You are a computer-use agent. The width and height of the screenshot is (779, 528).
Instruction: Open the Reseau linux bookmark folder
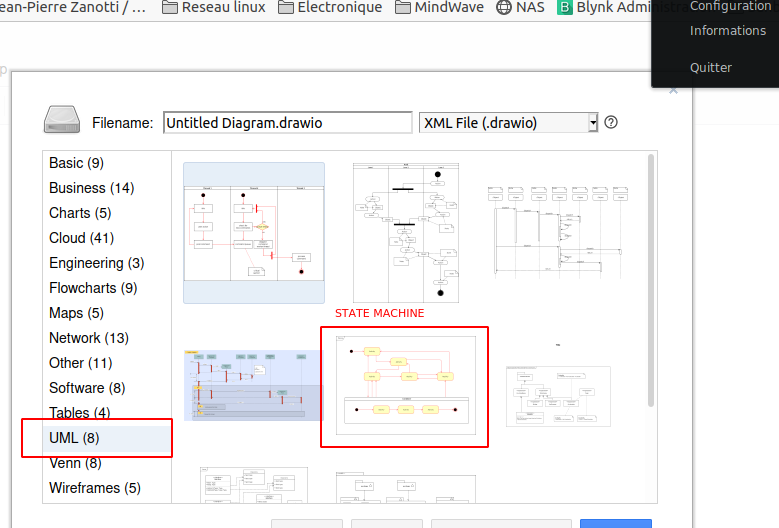[213, 7]
